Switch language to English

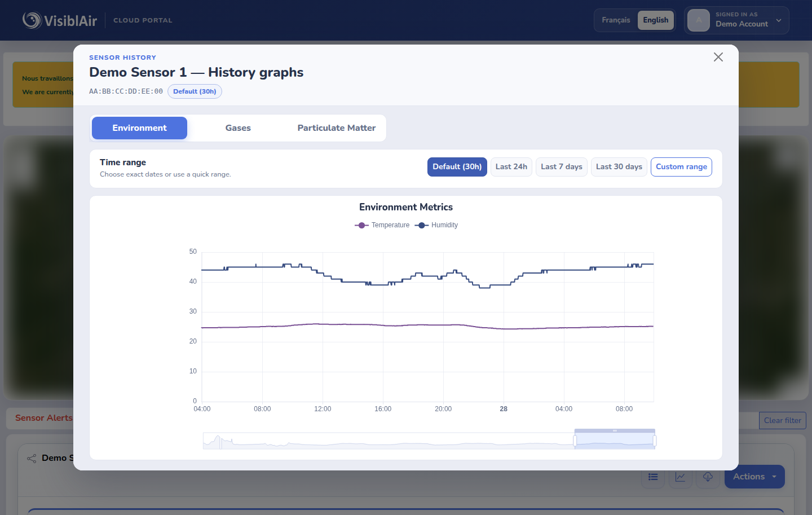click(x=656, y=20)
